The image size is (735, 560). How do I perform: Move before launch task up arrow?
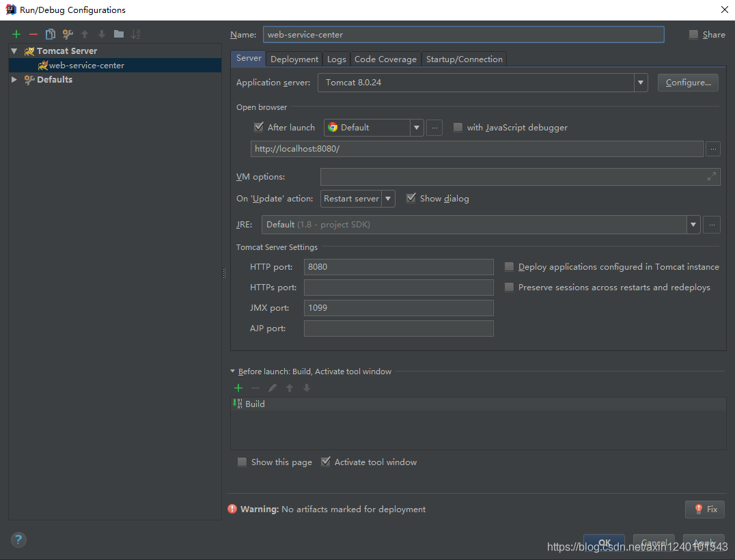290,388
